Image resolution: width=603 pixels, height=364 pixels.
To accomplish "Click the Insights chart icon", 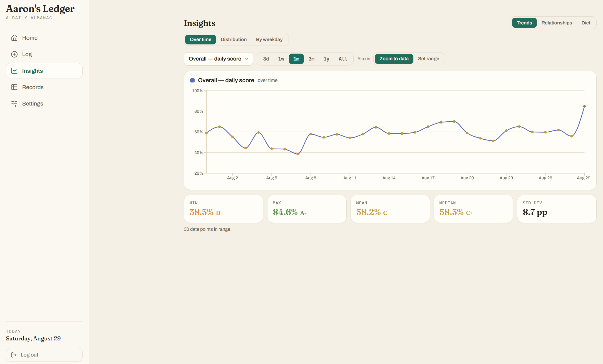I will [14, 71].
